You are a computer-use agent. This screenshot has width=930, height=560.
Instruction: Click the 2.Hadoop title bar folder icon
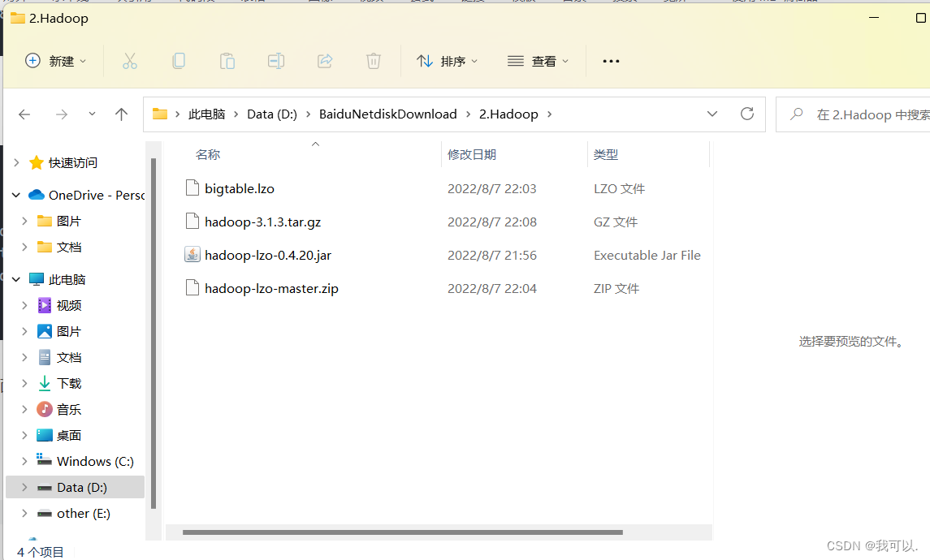pyautogui.click(x=18, y=19)
